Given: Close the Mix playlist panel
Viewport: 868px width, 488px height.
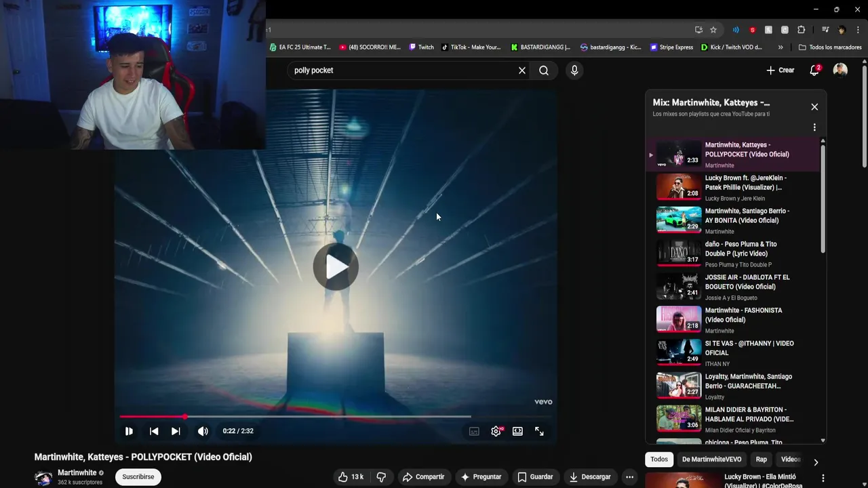Looking at the screenshot, I should 814,107.
